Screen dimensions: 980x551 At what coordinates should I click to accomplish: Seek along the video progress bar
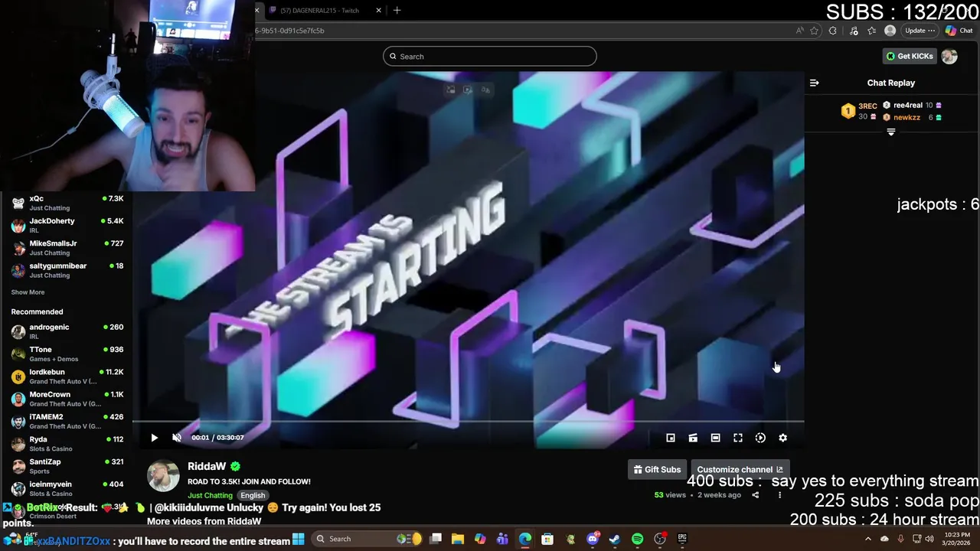469,422
